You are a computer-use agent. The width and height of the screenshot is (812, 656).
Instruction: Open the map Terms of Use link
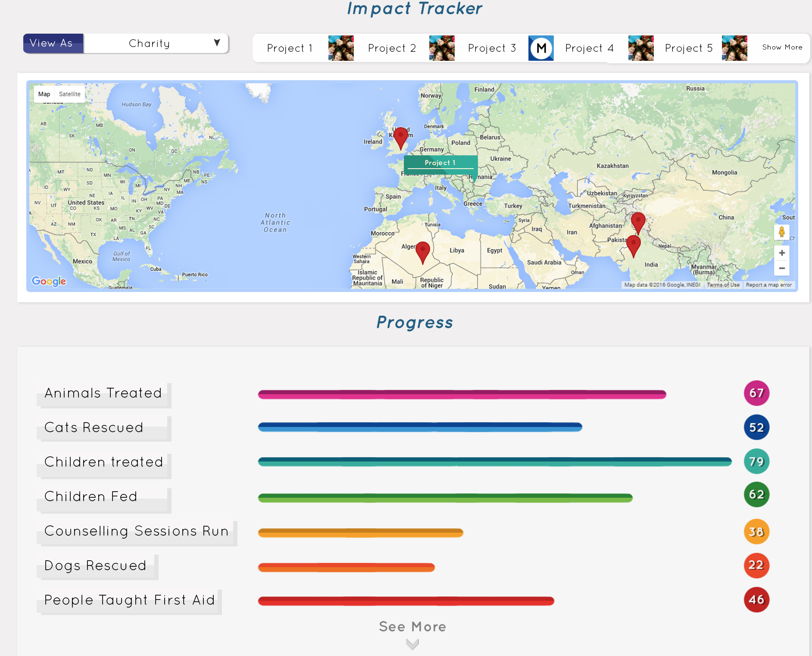tap(723, 285)
